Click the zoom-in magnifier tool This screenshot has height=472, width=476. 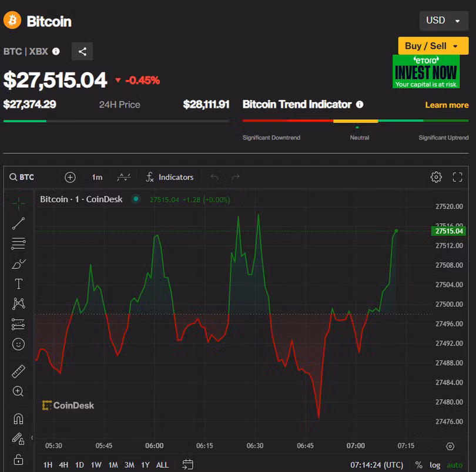(x=18, y=391)
